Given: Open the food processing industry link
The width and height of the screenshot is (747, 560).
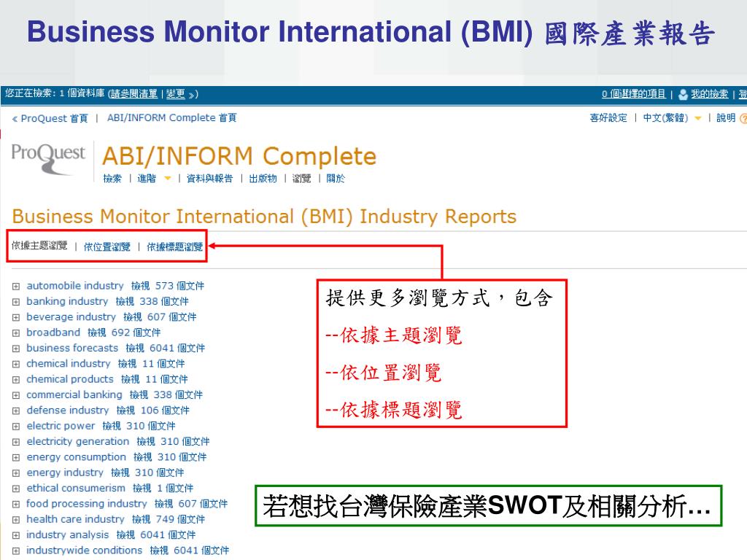Looking at the screenshot, I should 86,504.
